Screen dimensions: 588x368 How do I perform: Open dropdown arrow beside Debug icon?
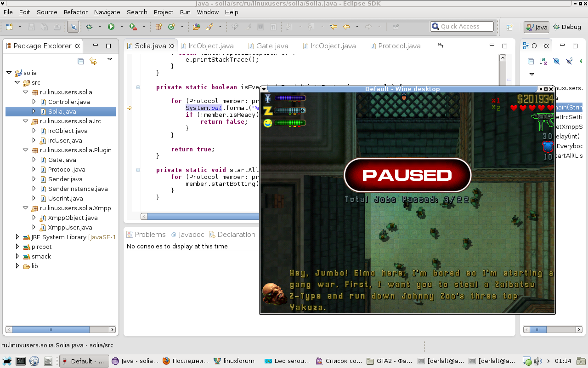point(100,27)
